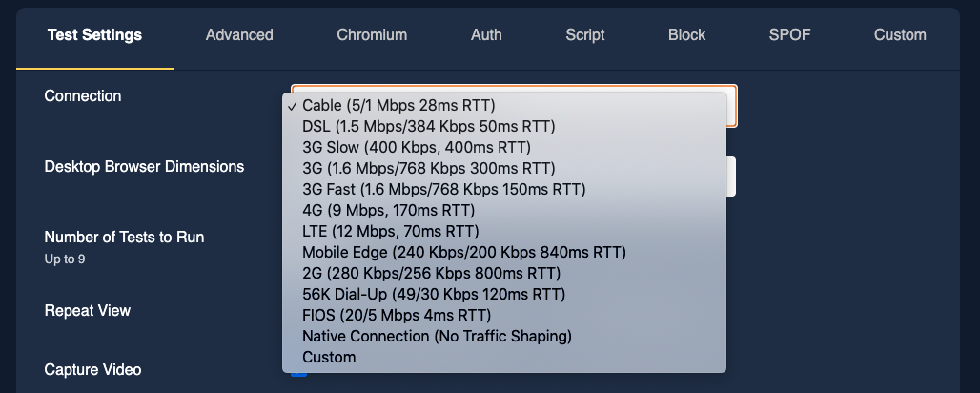Pick Mobile Edge 840ms RTT option
The image size is (980, 393).
pos(463,252)
